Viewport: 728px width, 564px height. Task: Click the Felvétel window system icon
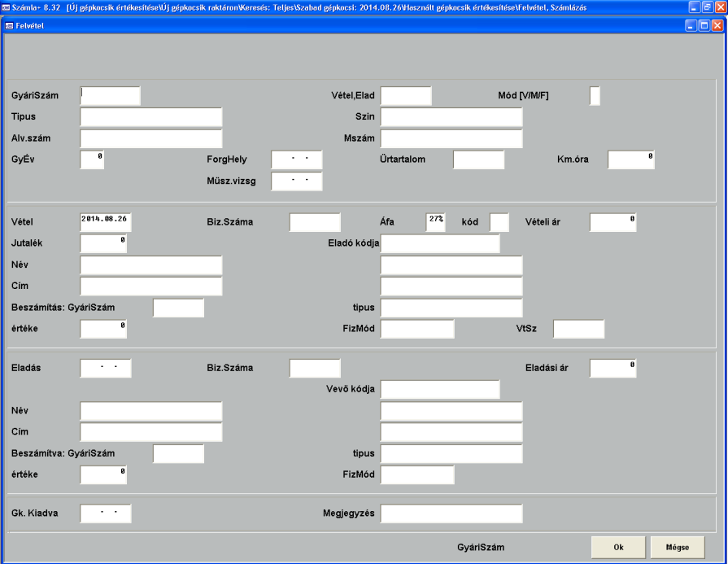[x=9, y=26]
